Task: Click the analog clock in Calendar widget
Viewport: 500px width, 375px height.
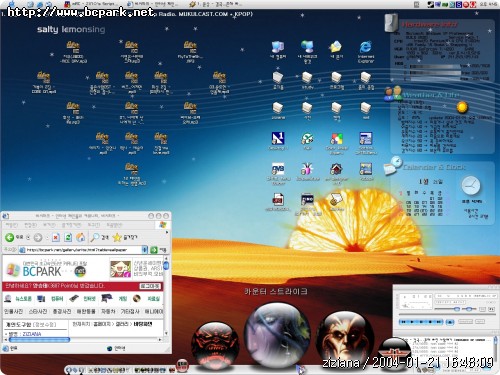Action: coord(471,186)
